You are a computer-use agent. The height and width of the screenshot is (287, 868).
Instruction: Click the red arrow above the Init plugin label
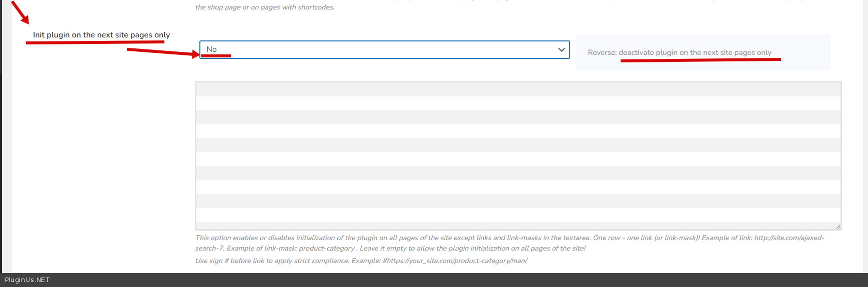pyautogui.click(x=20, y=12)
